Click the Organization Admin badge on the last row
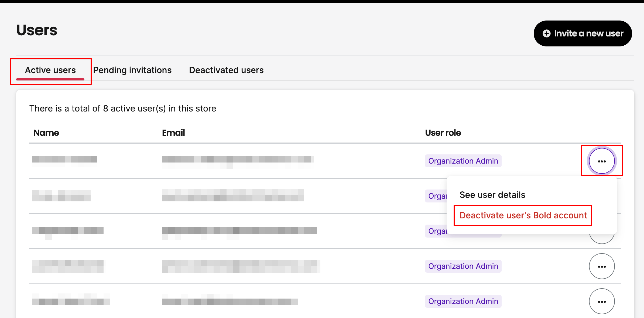The height and width of the screenshot is (318, 644). 463,301
